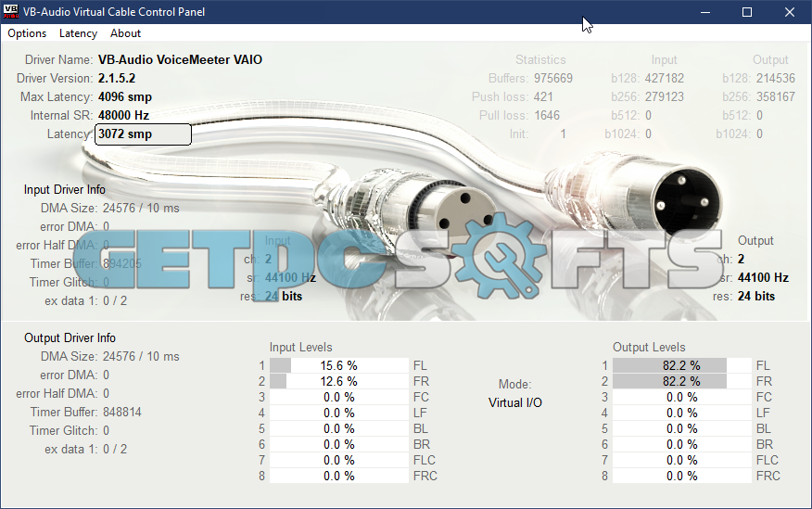Click output level bar 2 FR 82.2 %
The height and width of the screenshot is (509, 812).
[681, 381]
